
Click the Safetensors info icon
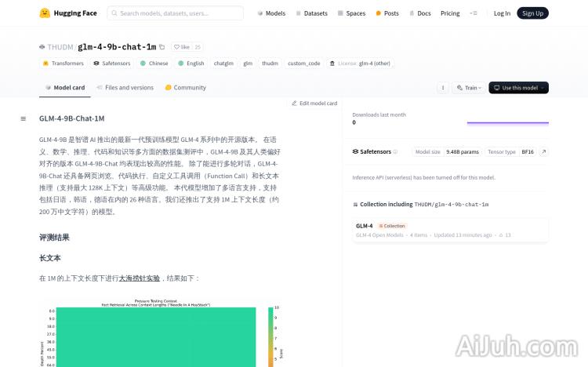[x=395, y=151]
